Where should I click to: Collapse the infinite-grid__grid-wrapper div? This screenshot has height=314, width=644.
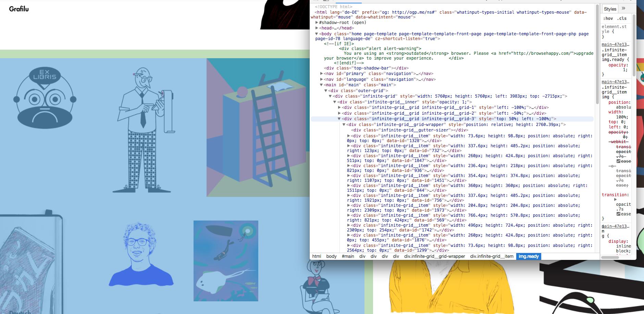pyautogui.click(x=344, y=125)
